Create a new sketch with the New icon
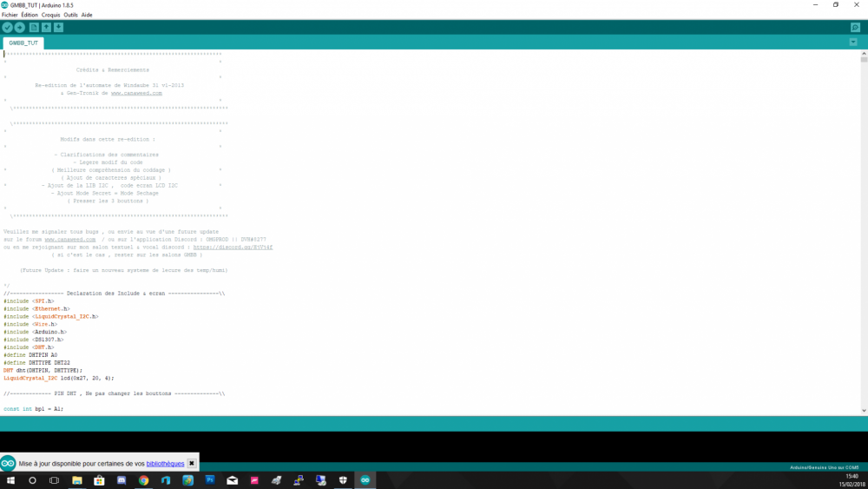The width and height of the screenshot is (868, 489). click(x=34, y=27)
